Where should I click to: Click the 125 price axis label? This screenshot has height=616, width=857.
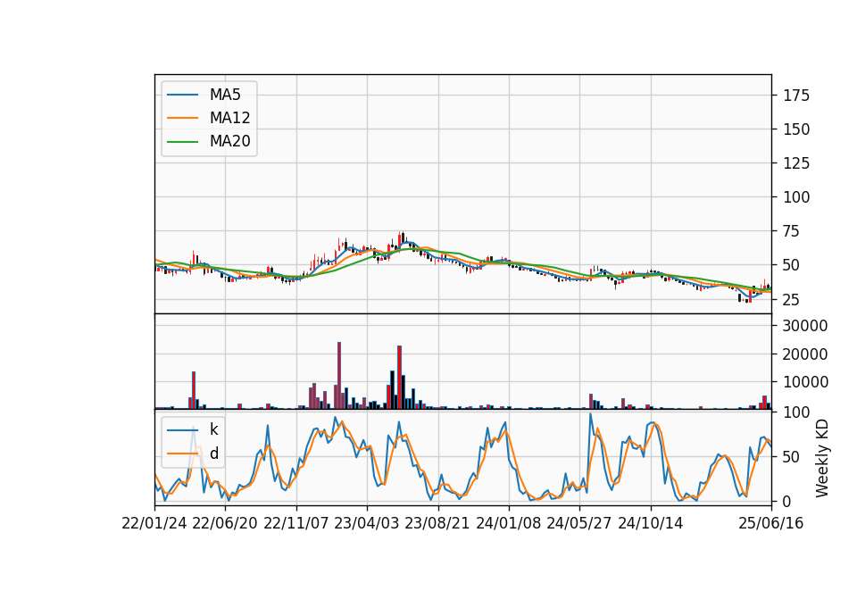796,163
